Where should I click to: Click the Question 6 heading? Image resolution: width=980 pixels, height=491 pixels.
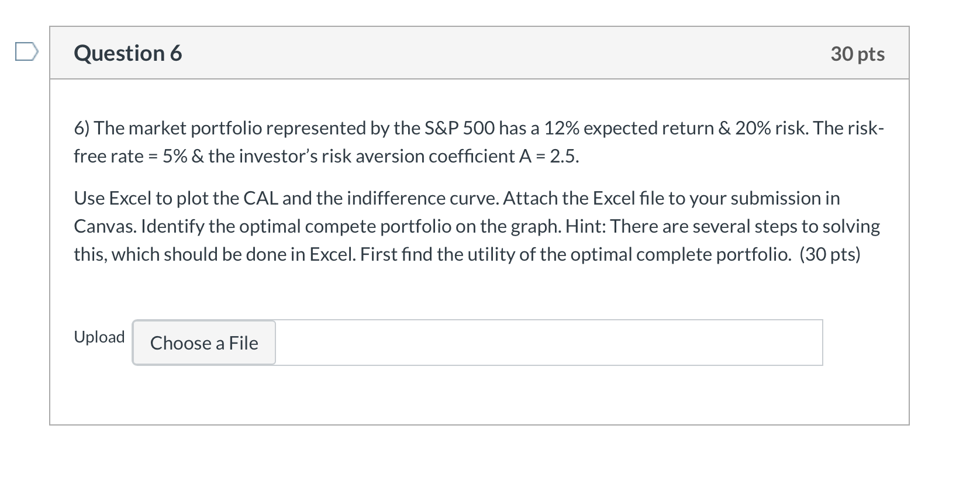click(x=128, y=53)
